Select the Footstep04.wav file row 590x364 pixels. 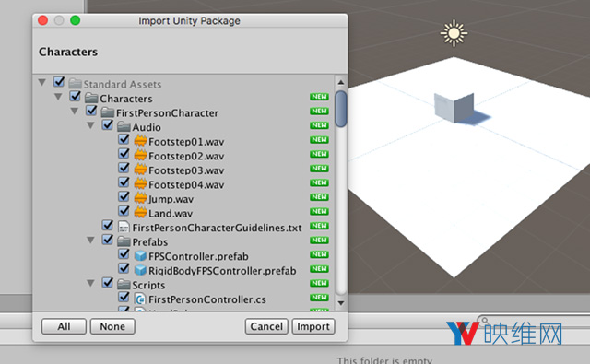pos(183,184)
